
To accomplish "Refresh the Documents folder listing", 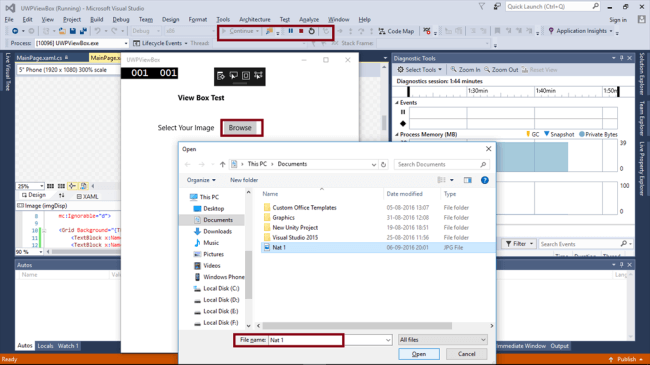I will [x=383, y=164].
